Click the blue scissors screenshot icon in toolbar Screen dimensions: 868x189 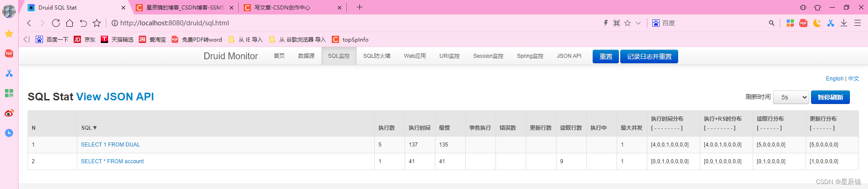tap(830, 23)
